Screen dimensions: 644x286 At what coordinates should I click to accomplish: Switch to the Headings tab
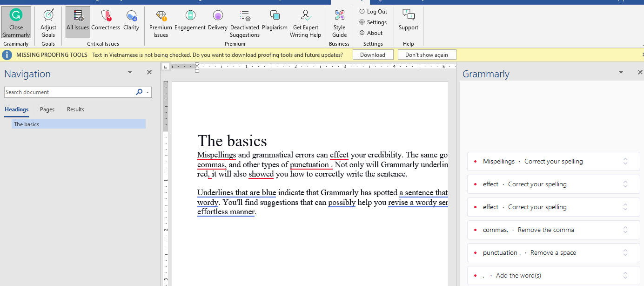coord(17,109)
